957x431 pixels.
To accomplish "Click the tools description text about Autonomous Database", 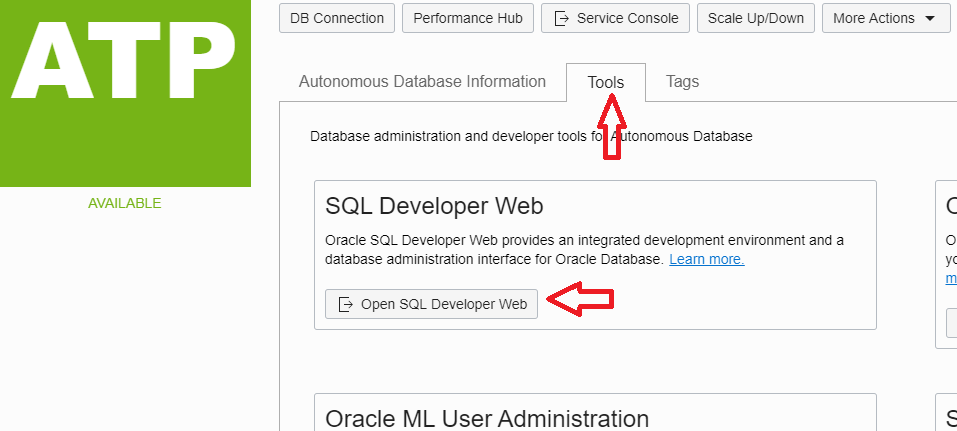I will [531, 136].
